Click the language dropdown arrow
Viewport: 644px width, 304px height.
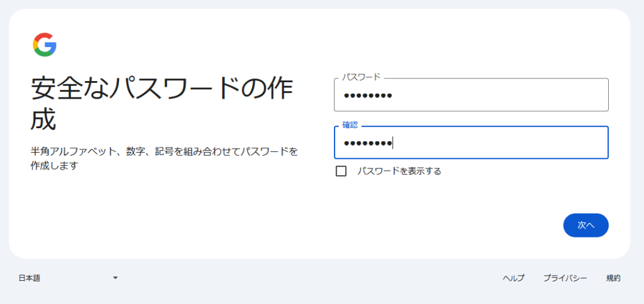click(115, 278)
